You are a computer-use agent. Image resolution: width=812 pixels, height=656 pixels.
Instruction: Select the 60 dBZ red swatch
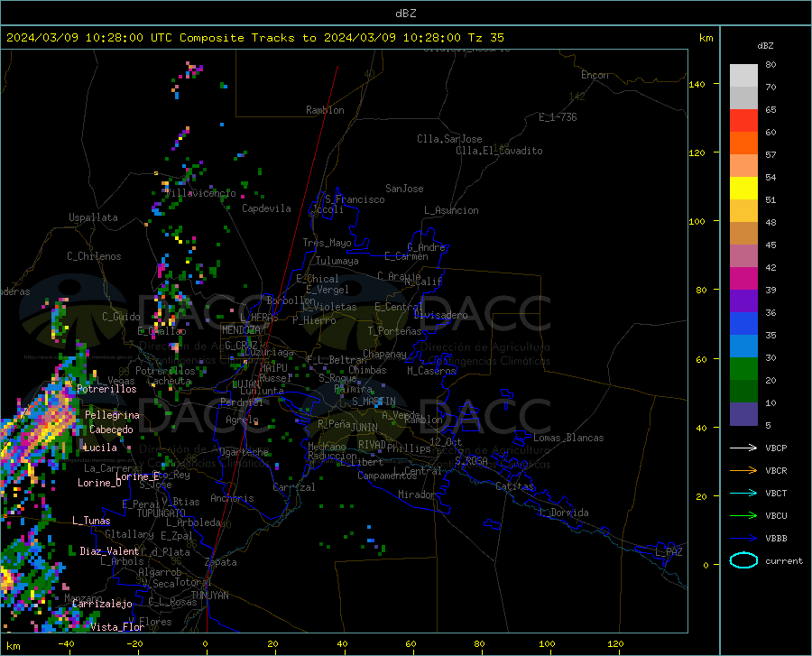tap(743, 120)
